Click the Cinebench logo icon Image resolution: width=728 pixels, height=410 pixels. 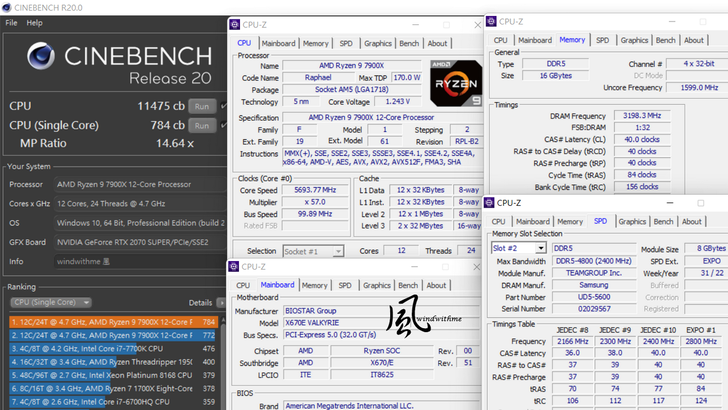click(41, 57)
